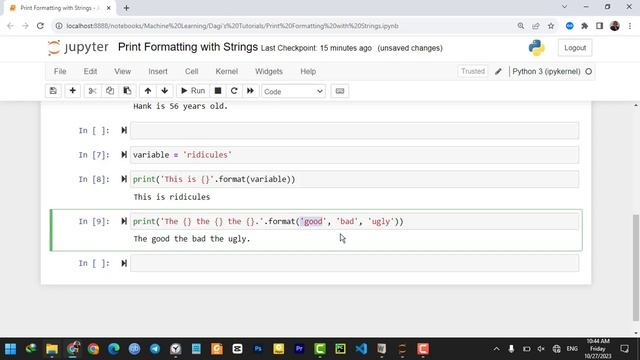Click the Trusted notebook indicator
The width and height of the screenshot is (640, 360).
pos(473,71)
